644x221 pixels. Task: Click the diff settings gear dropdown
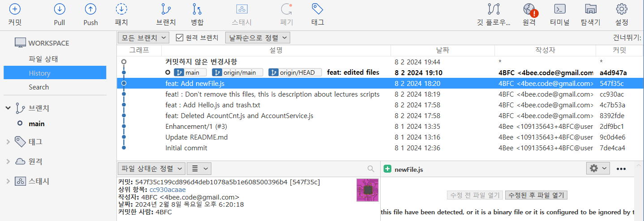(x=598, y=168)
